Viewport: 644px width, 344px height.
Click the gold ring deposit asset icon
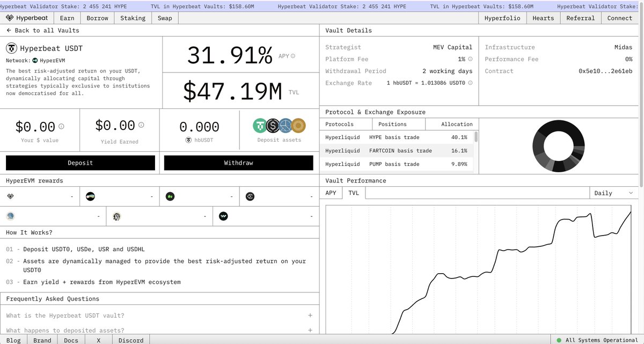click(298, 126)
